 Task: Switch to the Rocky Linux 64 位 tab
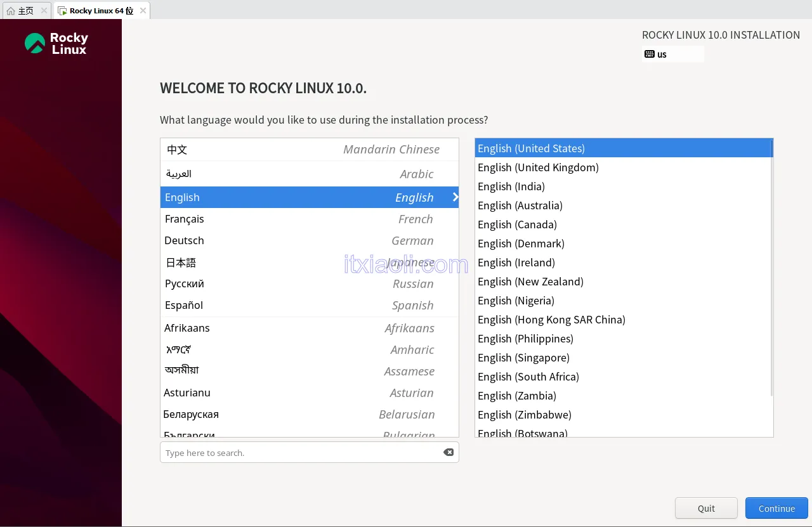(x=102, y=11)
